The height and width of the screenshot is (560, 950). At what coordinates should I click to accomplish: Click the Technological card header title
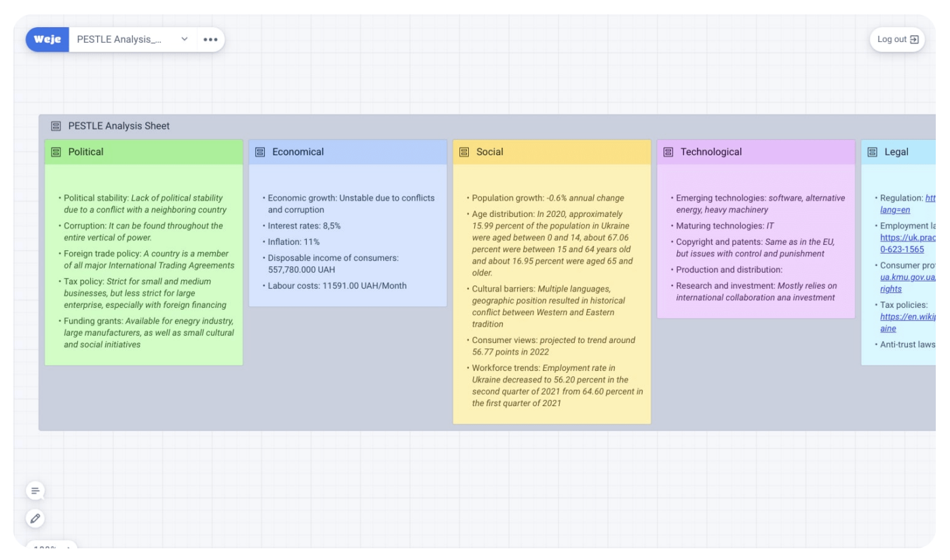[x=711, y=152]
